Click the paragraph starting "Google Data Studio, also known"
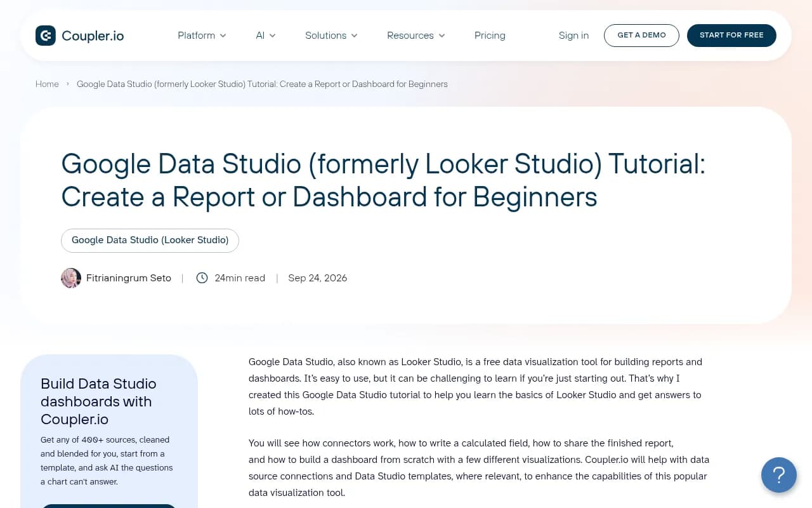 [x=475, y=387]
